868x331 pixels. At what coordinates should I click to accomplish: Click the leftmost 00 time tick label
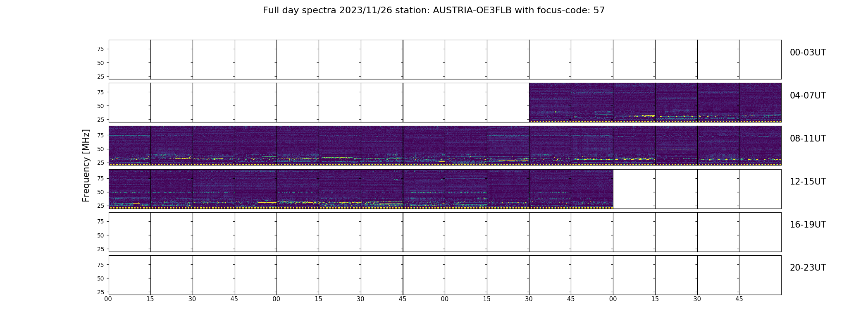[108, 299]
